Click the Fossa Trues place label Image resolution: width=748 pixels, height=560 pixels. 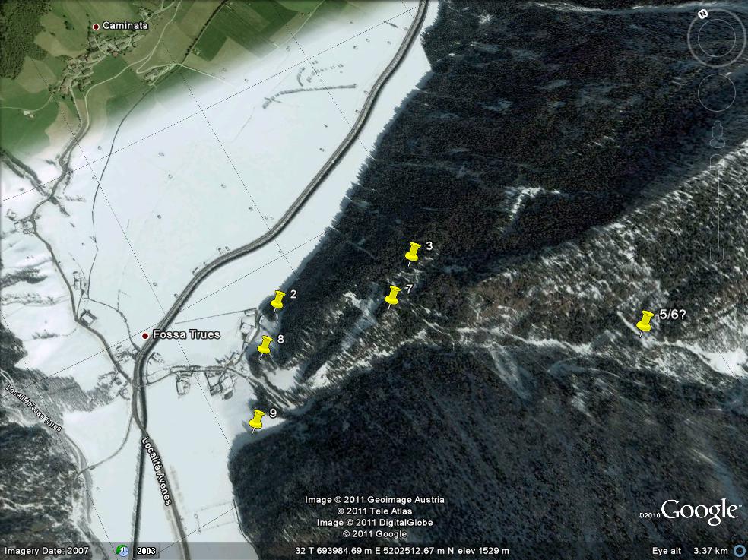pos(186,335)
